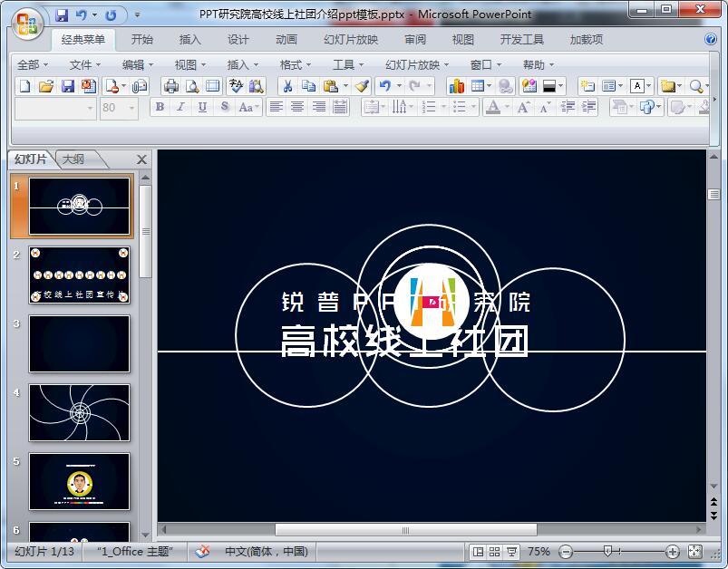Insert a new slide from the toolbar

pos(587,86)
